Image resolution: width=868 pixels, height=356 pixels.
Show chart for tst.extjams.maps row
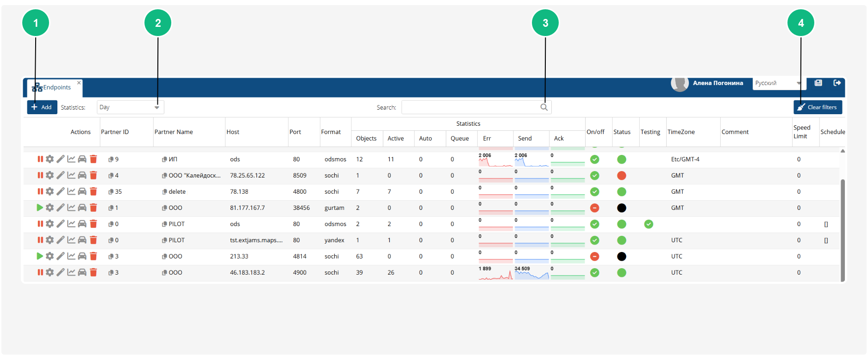click(71, 240)
